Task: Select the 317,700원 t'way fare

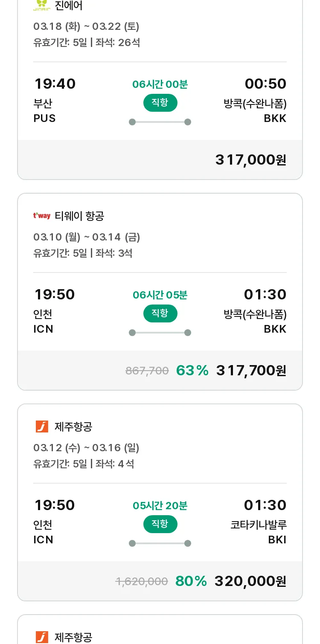Action: [251, 371]
